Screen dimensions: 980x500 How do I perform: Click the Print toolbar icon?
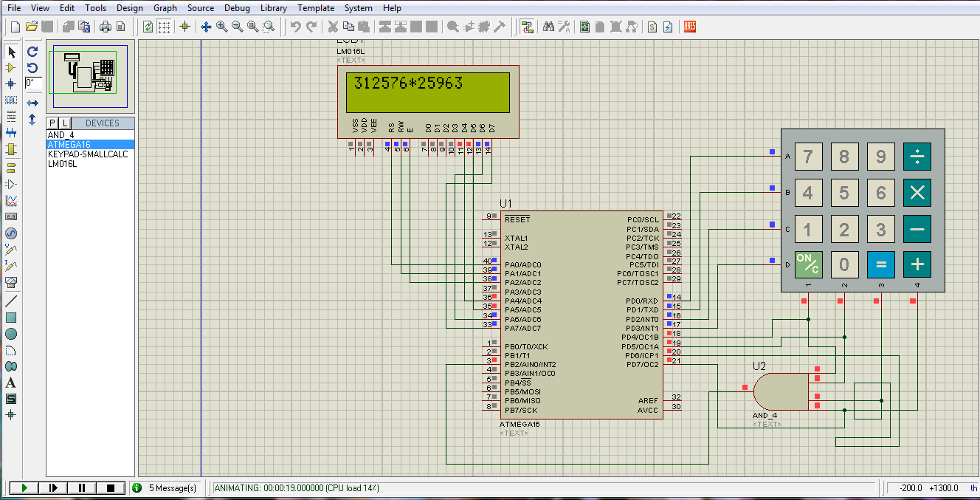pos(105,27)
